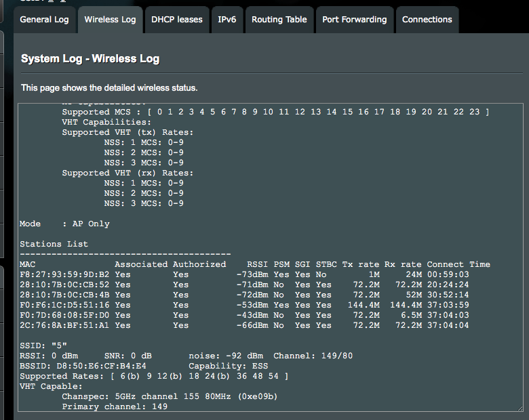
Task: Click the Supported MCS list line
Action: tap(275, 112)
